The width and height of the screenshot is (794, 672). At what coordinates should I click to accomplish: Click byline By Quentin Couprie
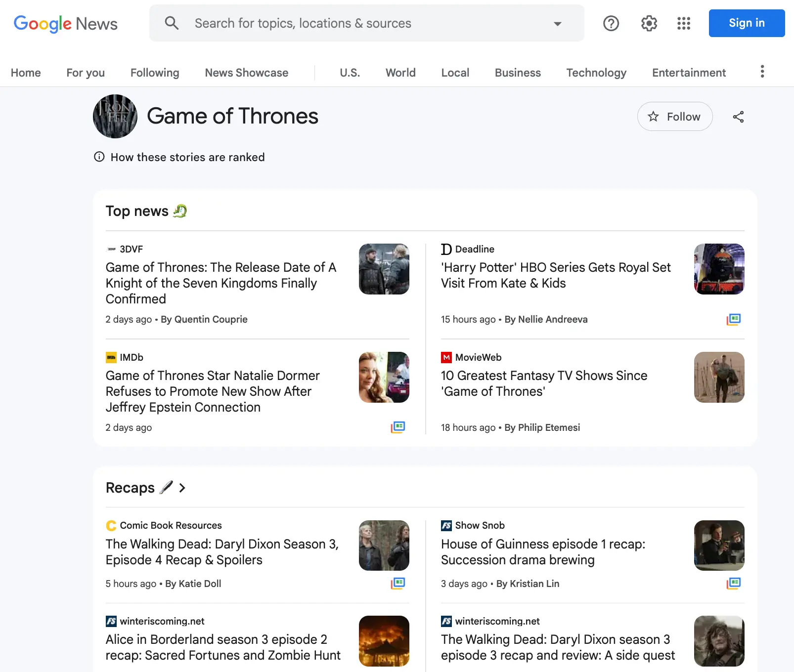(x=204, y=319)
